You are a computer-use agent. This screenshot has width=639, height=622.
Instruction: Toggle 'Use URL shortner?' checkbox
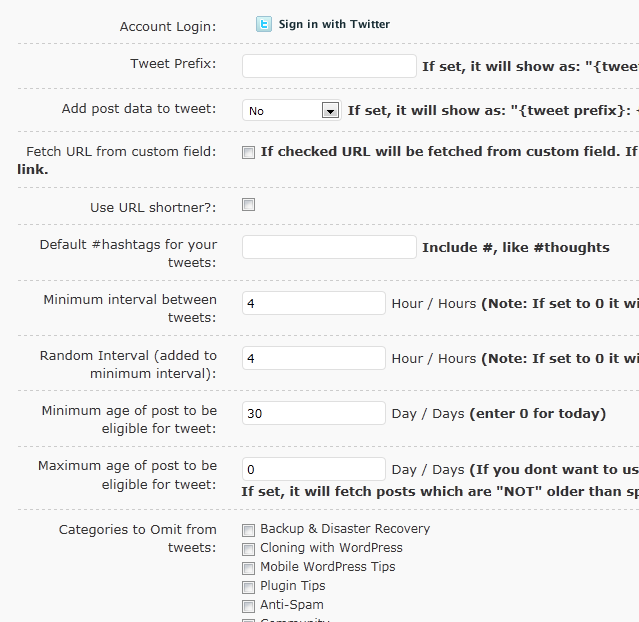(249, 205)
